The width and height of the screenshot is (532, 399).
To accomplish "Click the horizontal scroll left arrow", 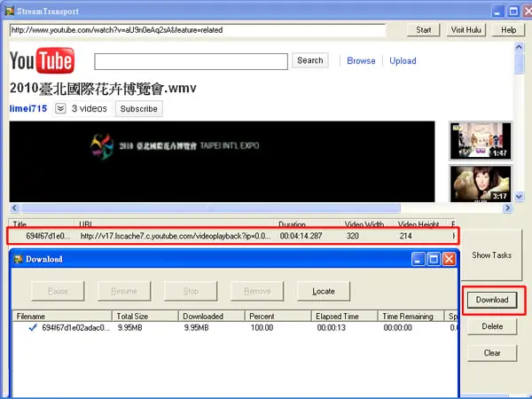I will pos(14,207).
